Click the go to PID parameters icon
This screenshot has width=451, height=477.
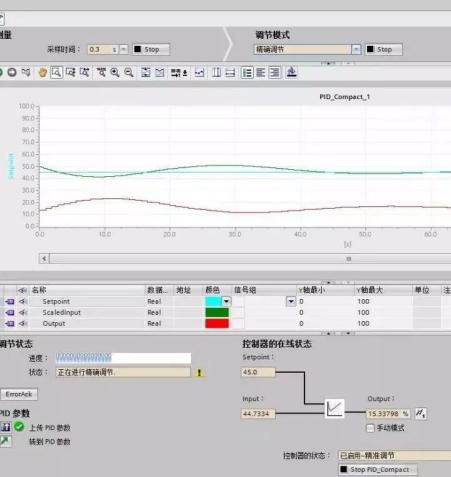[x=5, y=441]
